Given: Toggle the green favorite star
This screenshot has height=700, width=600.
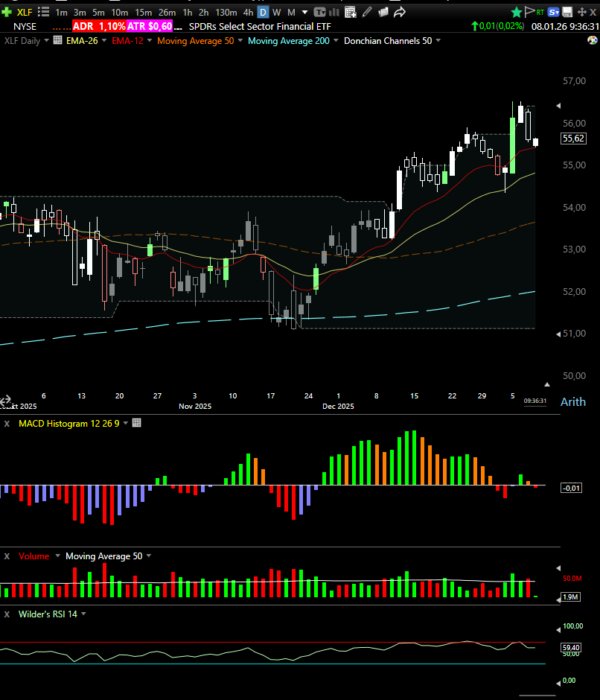Looking at the screenshot, I should pyautogui.click(x=517, y=12).
